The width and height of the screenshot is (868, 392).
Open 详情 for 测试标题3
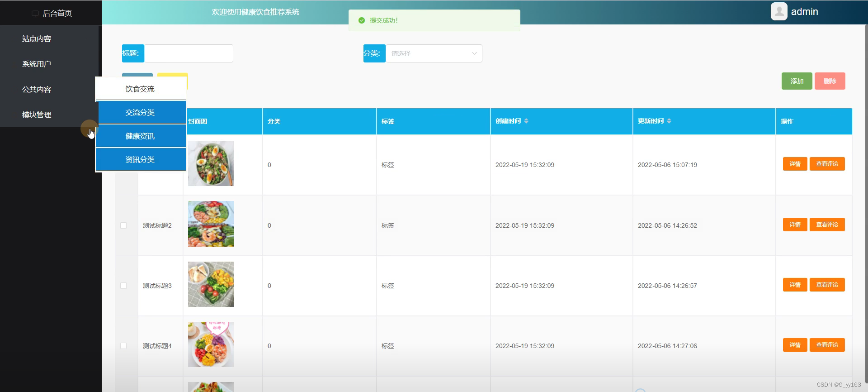pos(795,285)
